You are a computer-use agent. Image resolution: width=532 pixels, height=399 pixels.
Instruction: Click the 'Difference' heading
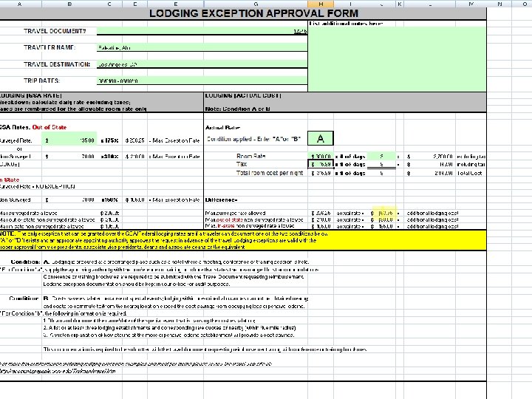click(x=221, y=199)
